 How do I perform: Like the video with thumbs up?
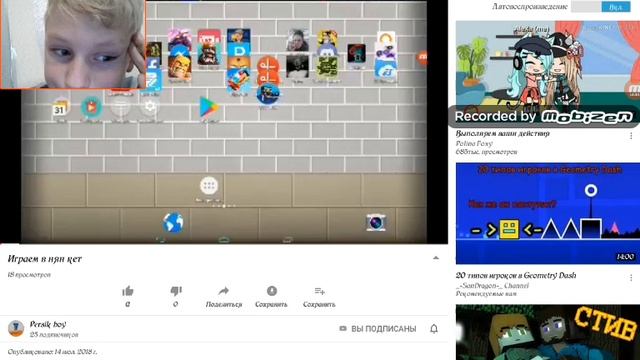[x=128, y=291]
